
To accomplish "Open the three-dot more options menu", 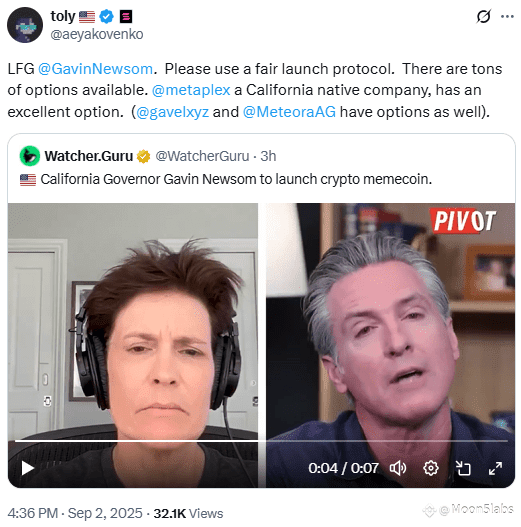I will [x=507, y=16].
